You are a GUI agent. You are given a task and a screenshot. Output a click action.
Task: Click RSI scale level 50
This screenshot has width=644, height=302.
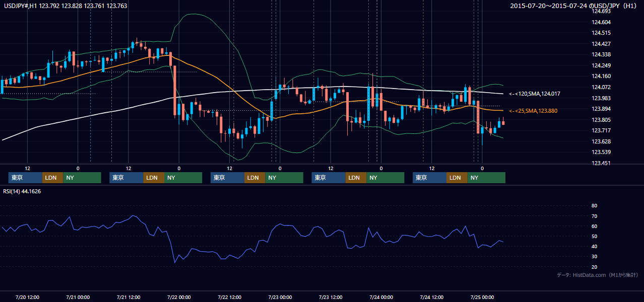pyautogui.click(x=594, y=236)
